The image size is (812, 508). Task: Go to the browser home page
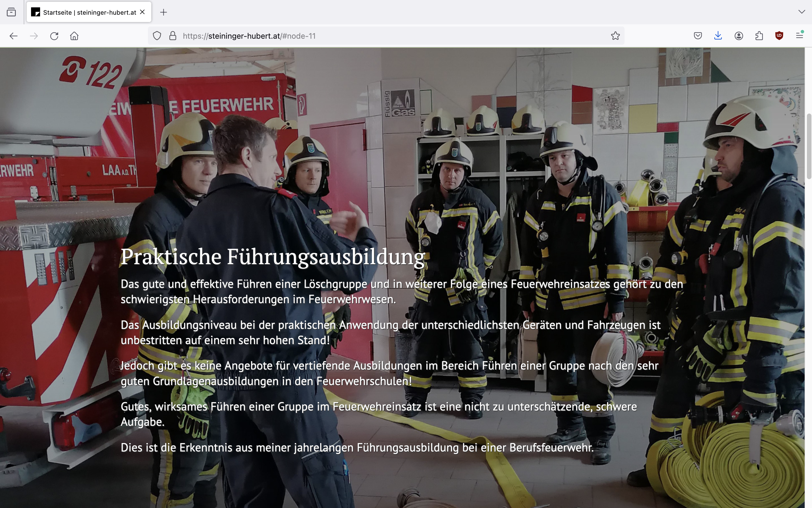[x=74, y=36]
